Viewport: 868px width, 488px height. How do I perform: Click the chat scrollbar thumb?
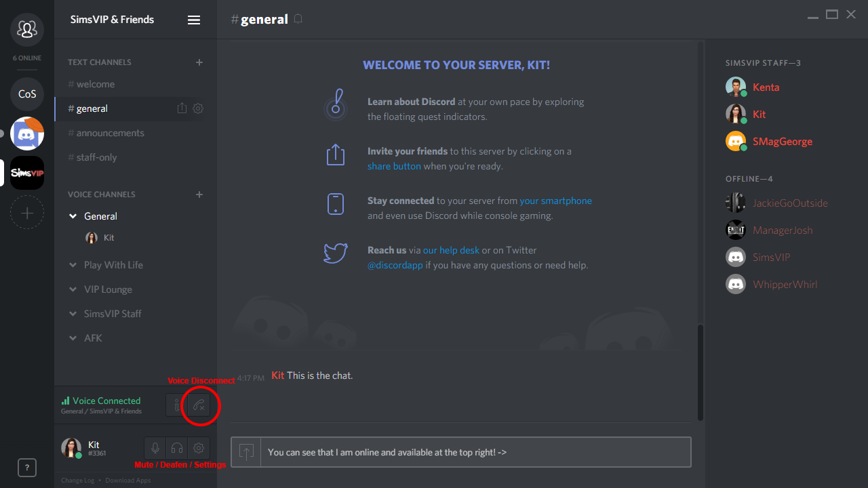point(701,373)
